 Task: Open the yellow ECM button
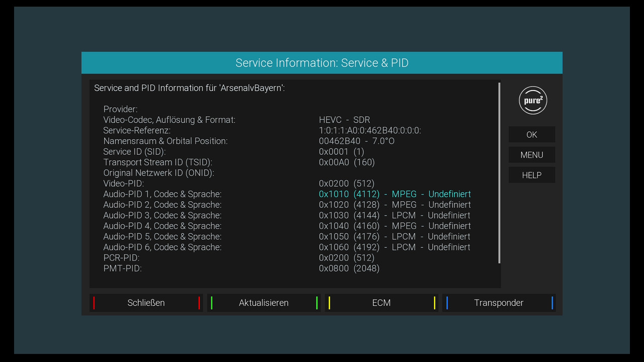coord(381,303)
